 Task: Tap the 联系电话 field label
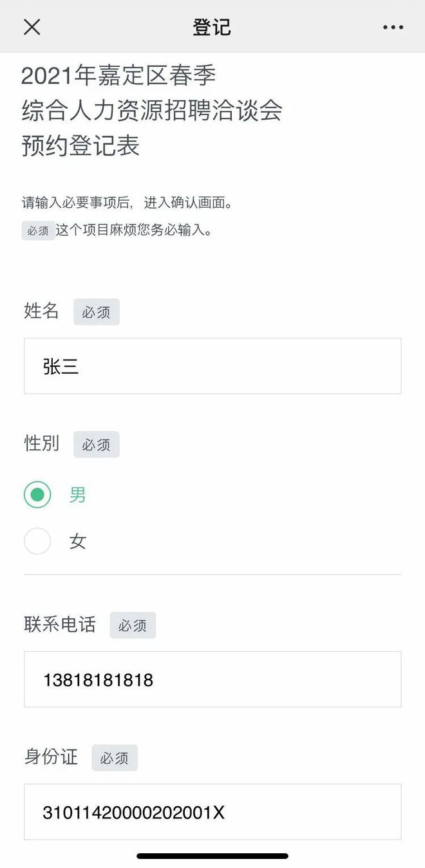[x=60, y=624]
